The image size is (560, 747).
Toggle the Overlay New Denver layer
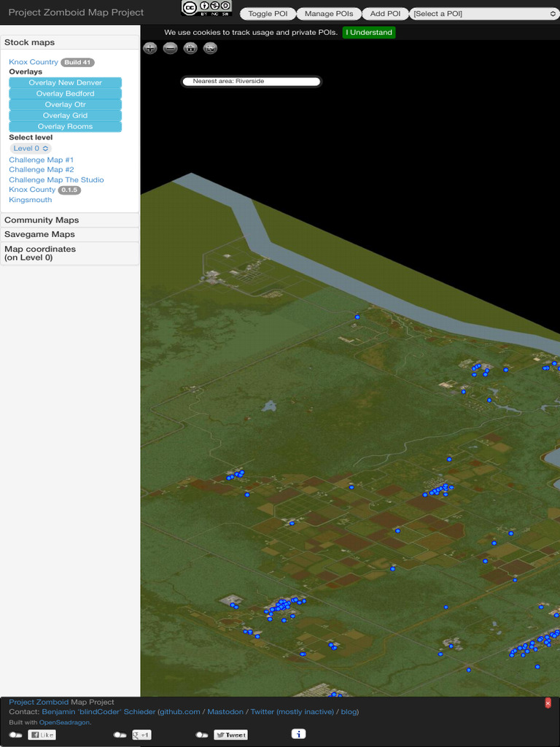tap(65, 83)
